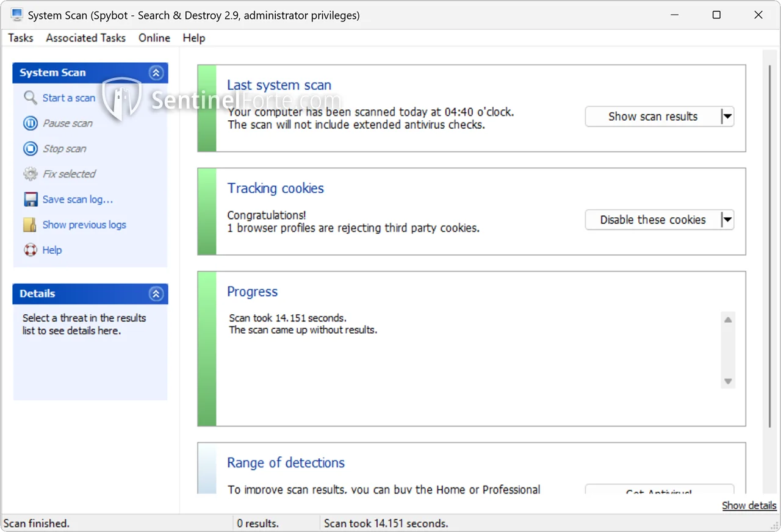The image size is (781, 532).
Task: Click 'Scan took 14.151 seconds.' in Progress log
Action: 288,318
